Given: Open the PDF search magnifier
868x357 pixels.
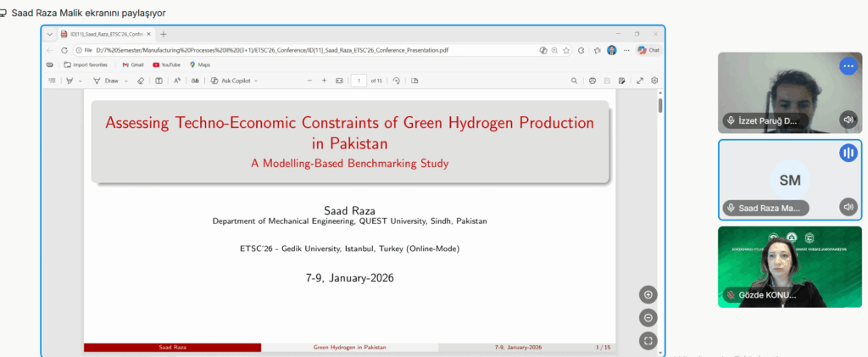Looking at the screenshot, I should coord(574,81).
